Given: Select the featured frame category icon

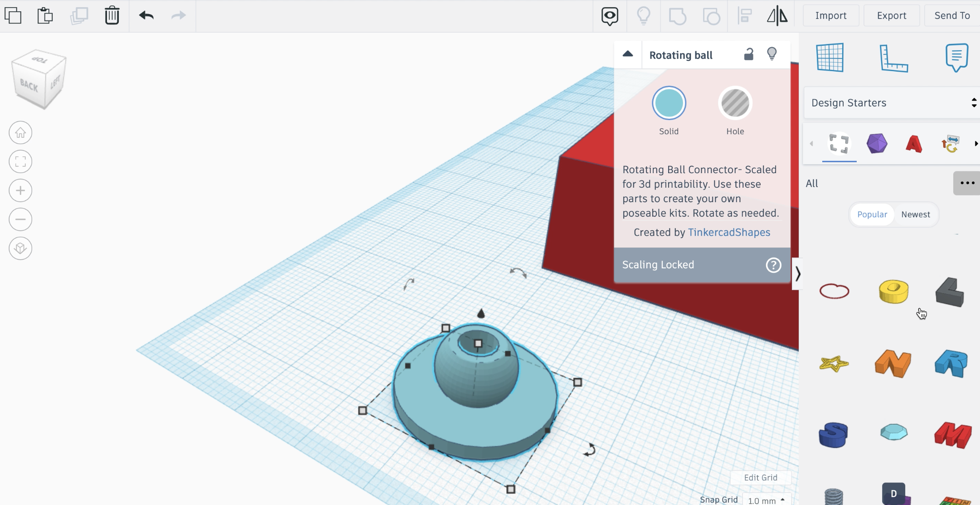Looking at the screenshot, I should tap(839, 144).
